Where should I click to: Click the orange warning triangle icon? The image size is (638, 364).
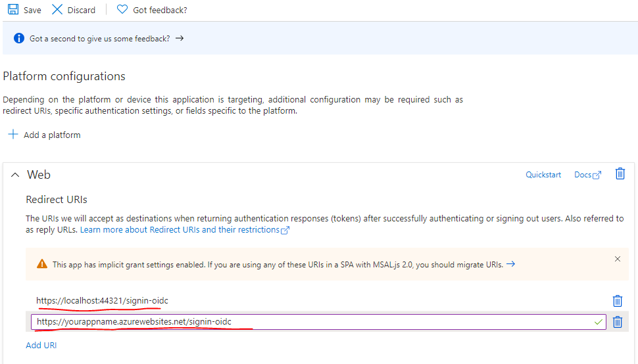(x=42, y=264)
